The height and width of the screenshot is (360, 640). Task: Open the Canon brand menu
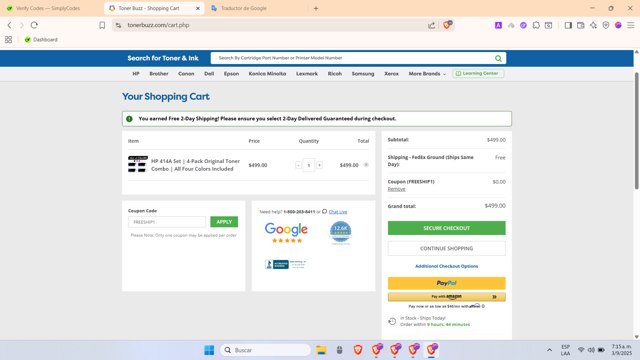click(x=186, y=74)
